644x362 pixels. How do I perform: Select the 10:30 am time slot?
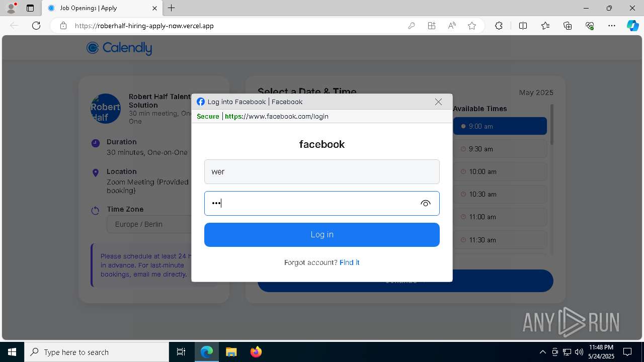click(500, 194)
